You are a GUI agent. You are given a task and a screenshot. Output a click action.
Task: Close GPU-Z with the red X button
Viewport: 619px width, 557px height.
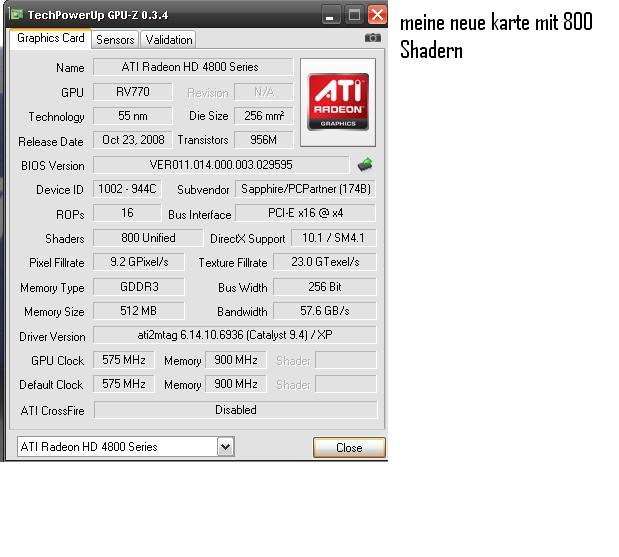[x=377, y=15]
